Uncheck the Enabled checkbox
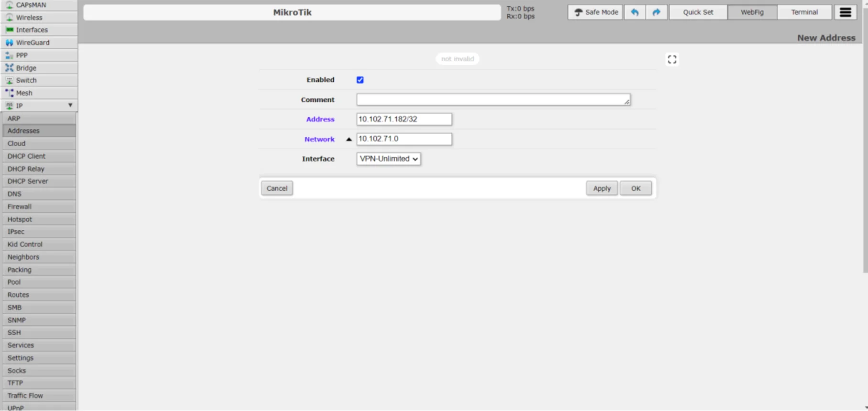Viewport: 868px width, 411px height. pyautogui.click(x=360, y=80)
